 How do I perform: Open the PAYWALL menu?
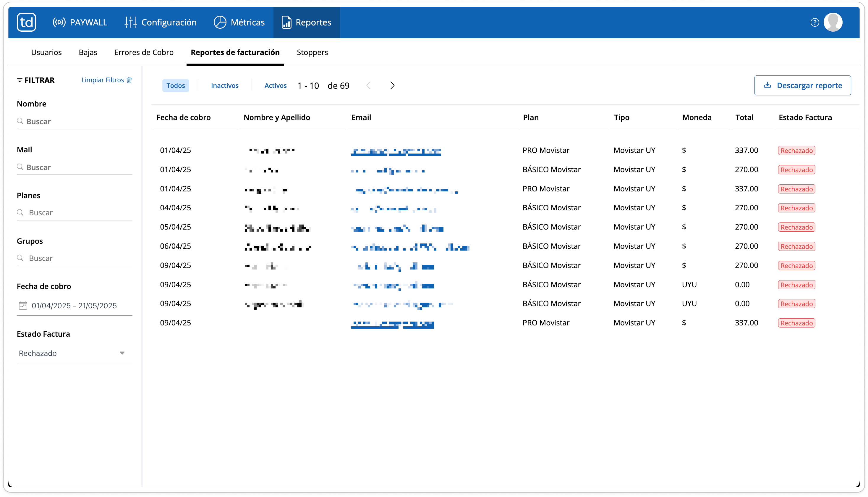coord(80,22)
